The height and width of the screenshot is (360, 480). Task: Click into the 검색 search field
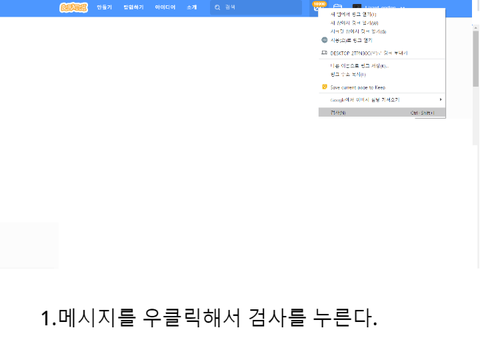tap(256, 7)
